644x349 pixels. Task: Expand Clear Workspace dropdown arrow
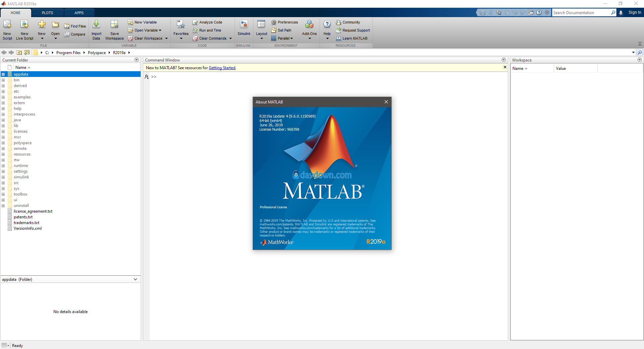[x=166, y=38]
